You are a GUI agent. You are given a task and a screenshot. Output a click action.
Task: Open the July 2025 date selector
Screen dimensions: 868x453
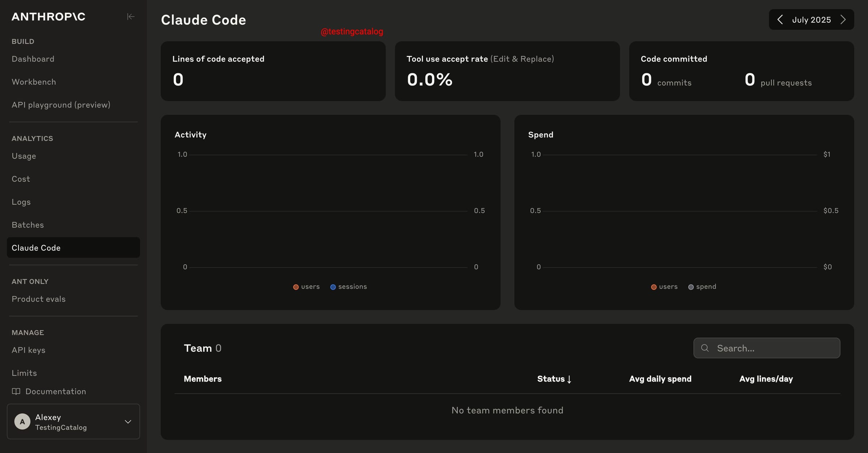tap(811, 20)
